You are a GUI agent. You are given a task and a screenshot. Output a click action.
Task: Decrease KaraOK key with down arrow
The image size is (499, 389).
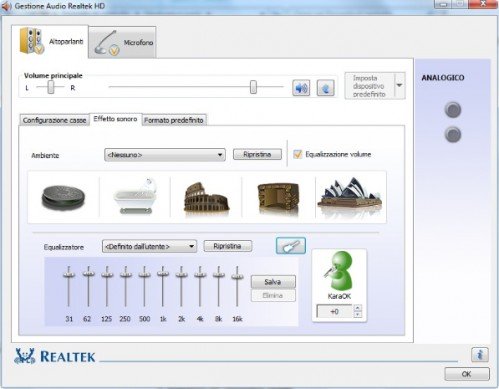357,315
